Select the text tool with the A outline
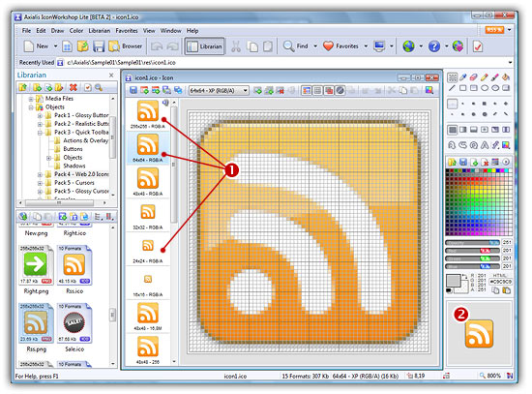Screen dimensions: 532x394 coord(485,145)
